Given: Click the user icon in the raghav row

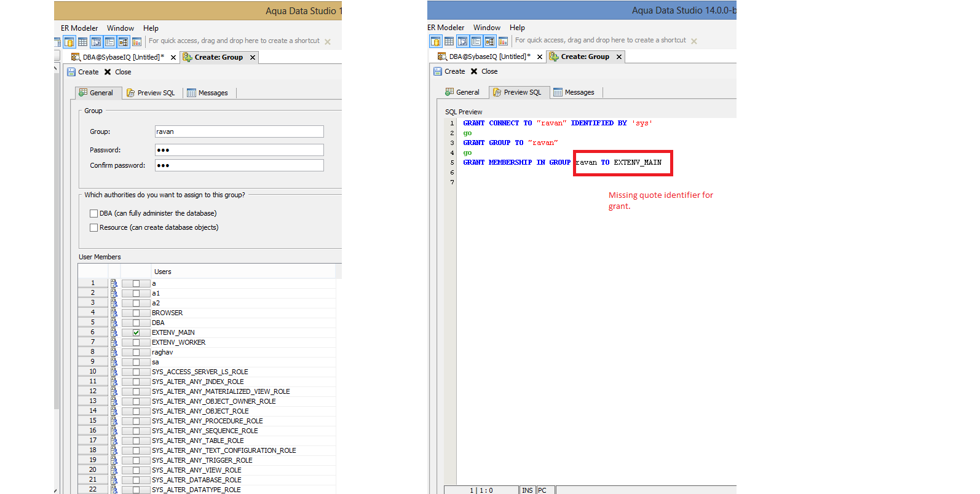Looking at the screenshot, I should pos(114,352).
